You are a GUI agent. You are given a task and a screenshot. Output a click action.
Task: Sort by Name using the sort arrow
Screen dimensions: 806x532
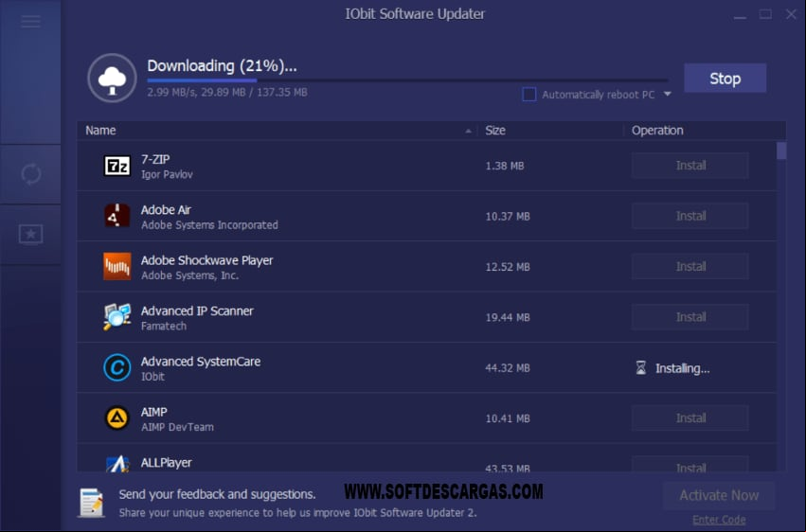(468, 131)
